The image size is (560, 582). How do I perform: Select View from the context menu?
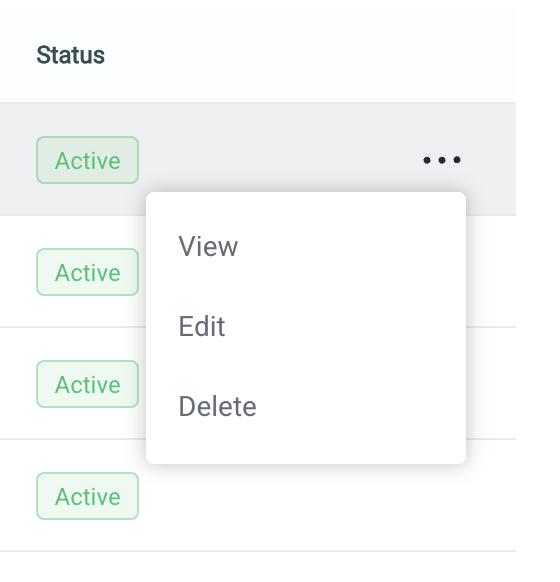pyautogui.click(x=306, y=246)
